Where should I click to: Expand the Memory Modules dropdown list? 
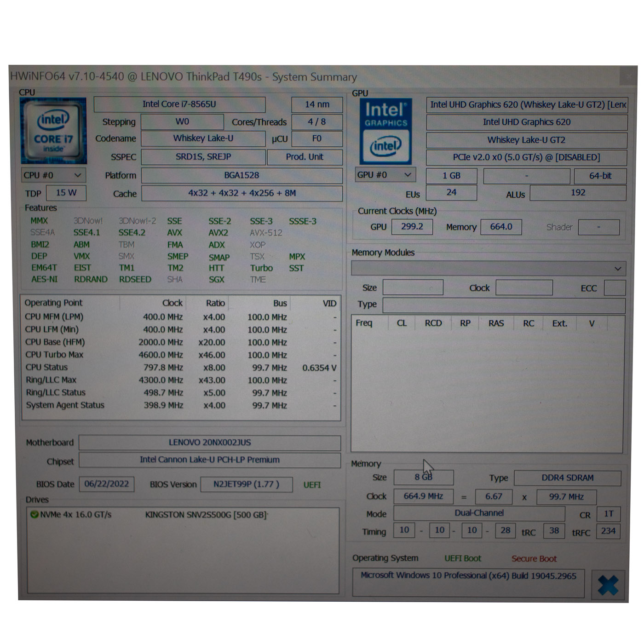pos(488,268)
